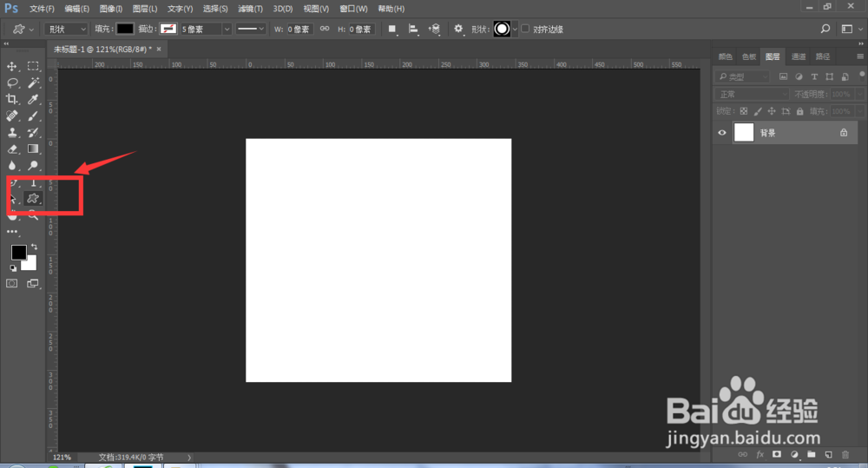Select the Rectangular Marquee tool
The height and width of the screenshot is (468, 868).
click(x=33, y=67)
